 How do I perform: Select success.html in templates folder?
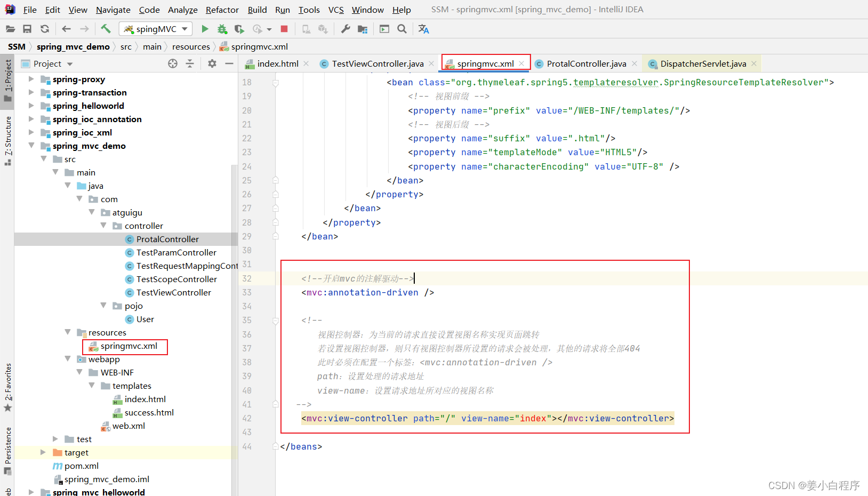pyautogui.click(x=149, y=412)
